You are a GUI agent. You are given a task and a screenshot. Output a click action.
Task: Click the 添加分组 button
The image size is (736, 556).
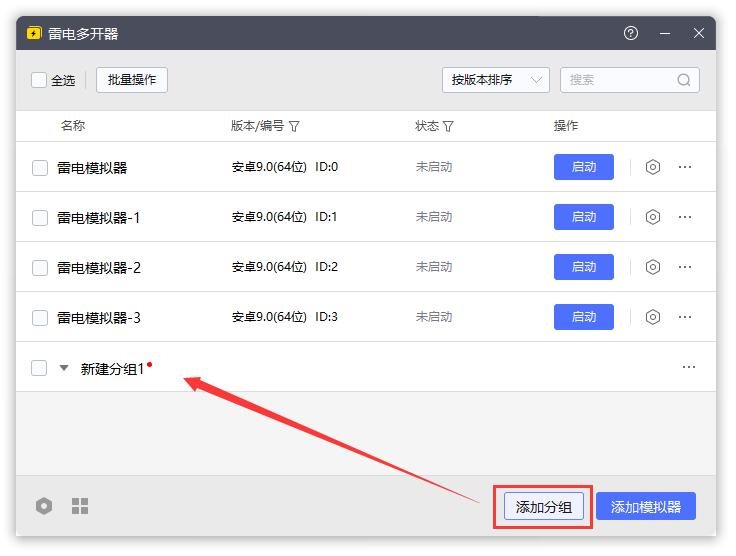(544, 507)
